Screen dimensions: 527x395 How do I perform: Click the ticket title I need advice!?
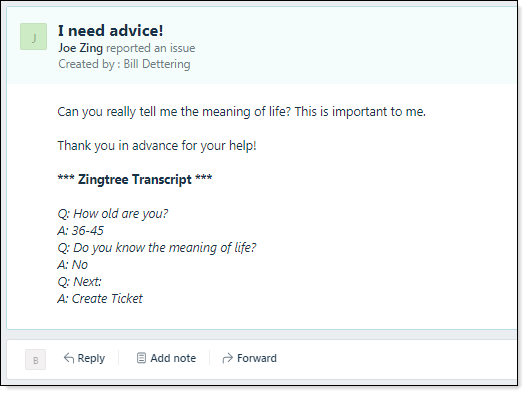pyautogui.click(x=111, y=31)
